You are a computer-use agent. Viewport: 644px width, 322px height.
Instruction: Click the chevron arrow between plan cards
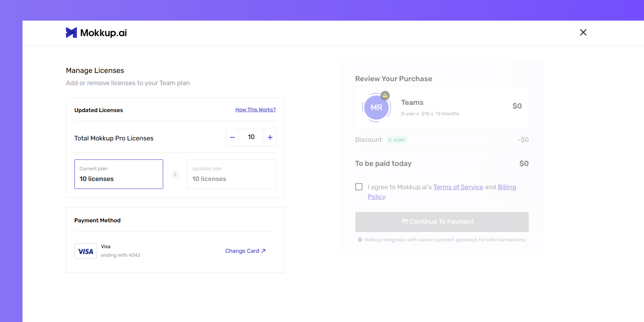(175, 174)
